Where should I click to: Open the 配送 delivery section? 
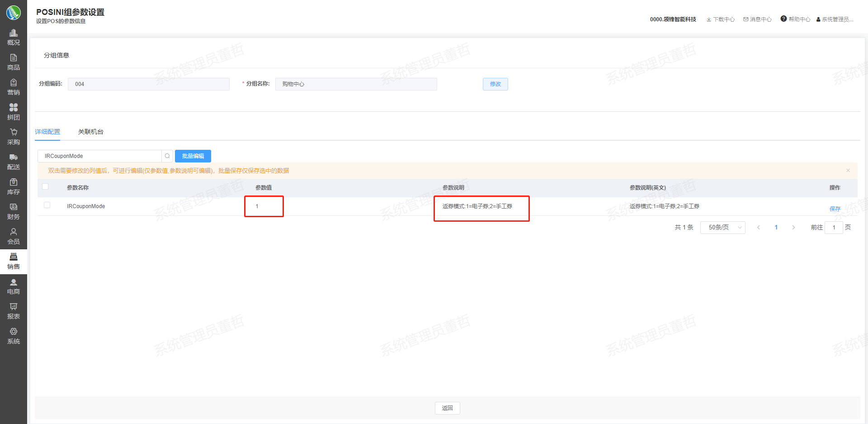pyautogui.click(x=14, y=162)
